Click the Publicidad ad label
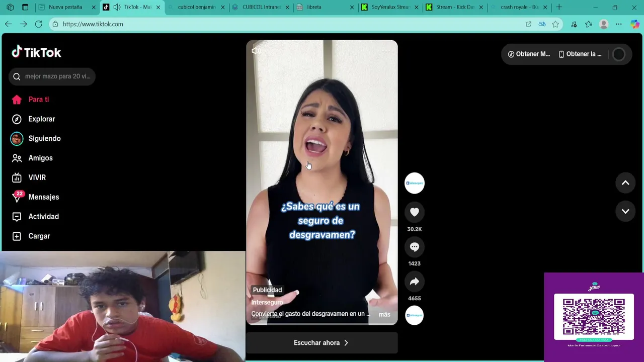 (267, 290)
